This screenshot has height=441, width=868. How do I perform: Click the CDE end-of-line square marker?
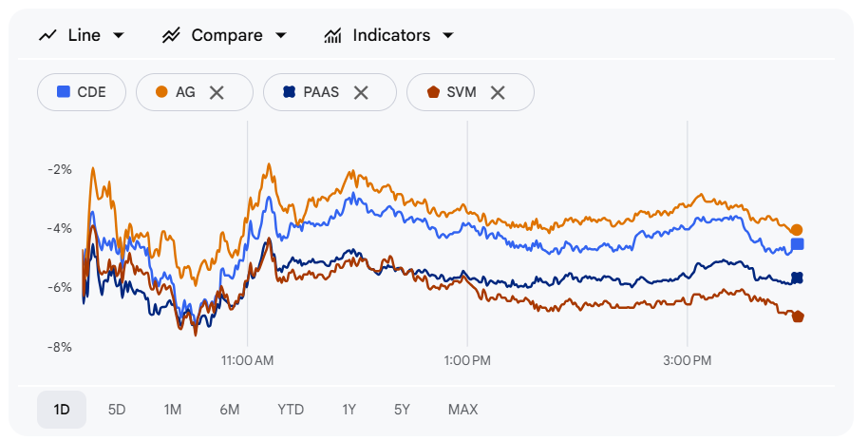point(798,244)
